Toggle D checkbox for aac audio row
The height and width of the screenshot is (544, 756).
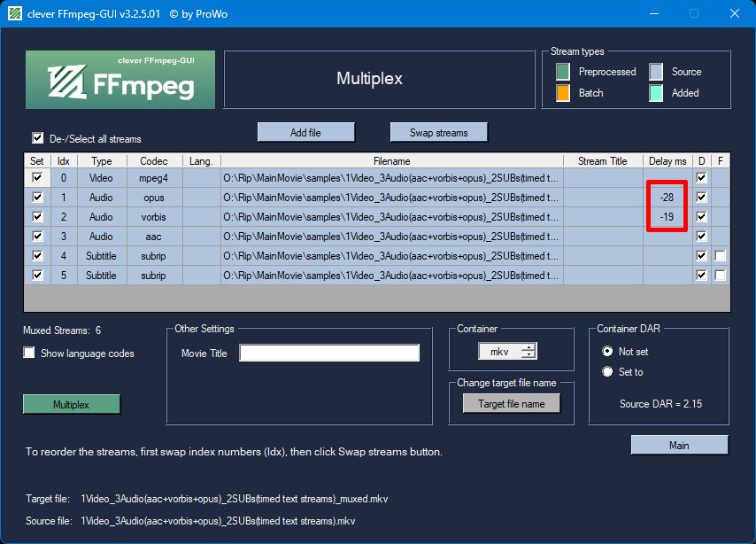click(701, 236)
